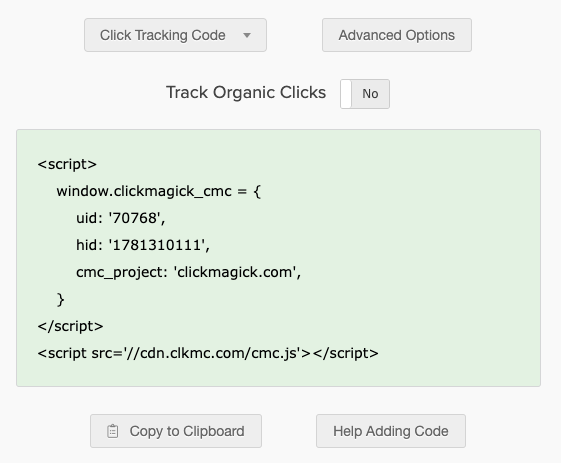Click the cmc_project line in the code

pyautogui.click(x=189, y=272)
